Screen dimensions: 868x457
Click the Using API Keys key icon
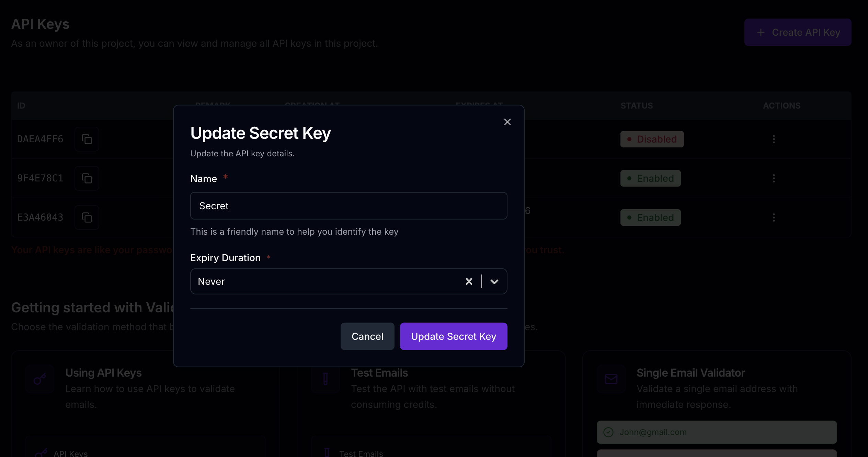click(40, 379)
